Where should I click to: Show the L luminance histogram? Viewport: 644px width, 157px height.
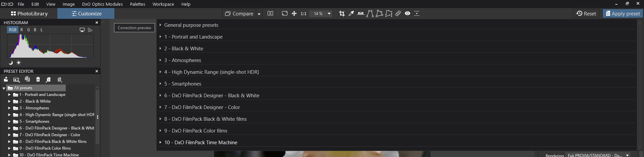pos(42,30)
